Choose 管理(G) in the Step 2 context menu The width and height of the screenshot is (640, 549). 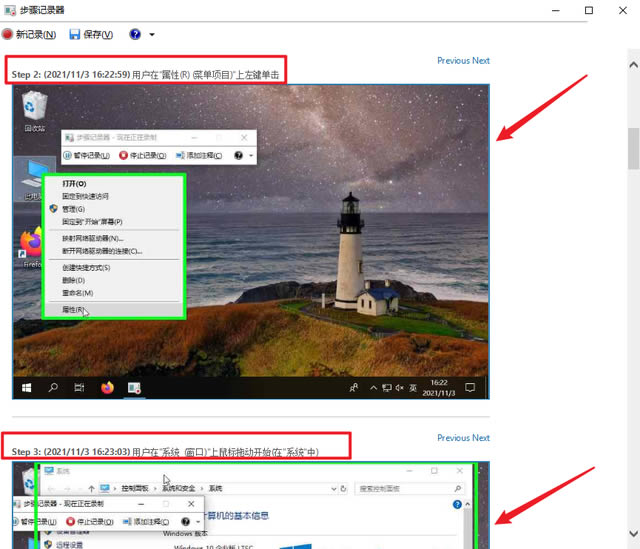click(x=114, y=209)
